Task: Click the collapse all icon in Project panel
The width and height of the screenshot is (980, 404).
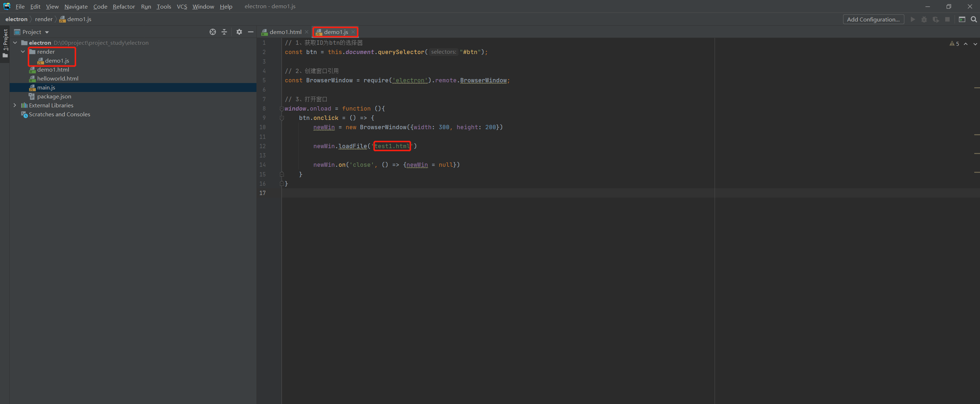Action: (x=224, y=32)
